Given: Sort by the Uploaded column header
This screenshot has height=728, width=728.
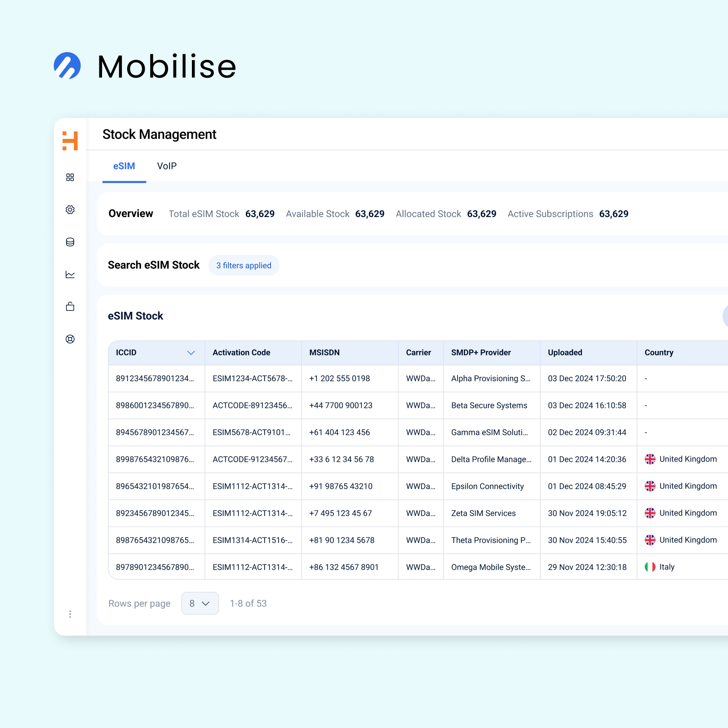Looking at the screenshot, I should point(565,353).
